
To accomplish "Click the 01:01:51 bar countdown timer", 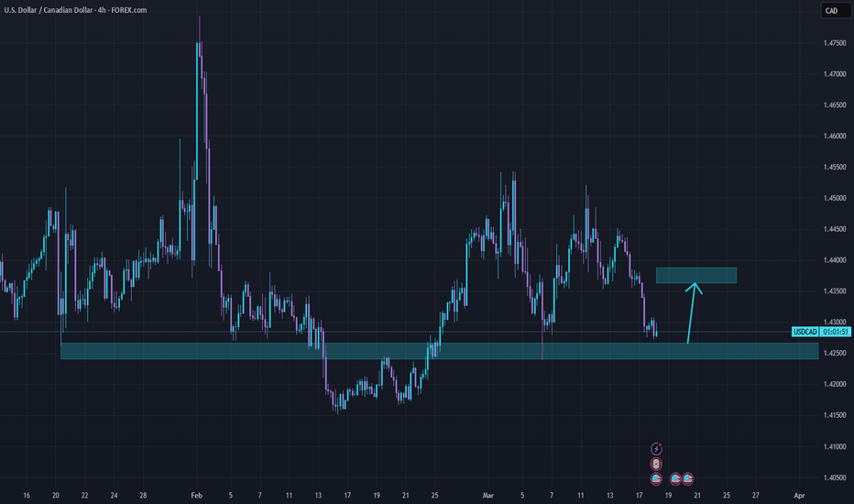I will click(x=835, y=332).
